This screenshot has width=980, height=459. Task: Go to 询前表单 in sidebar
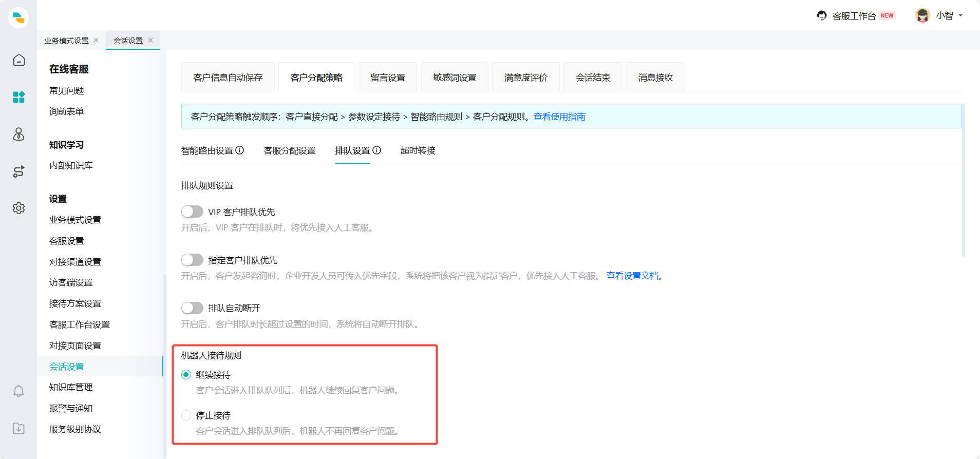coord(67,111)
